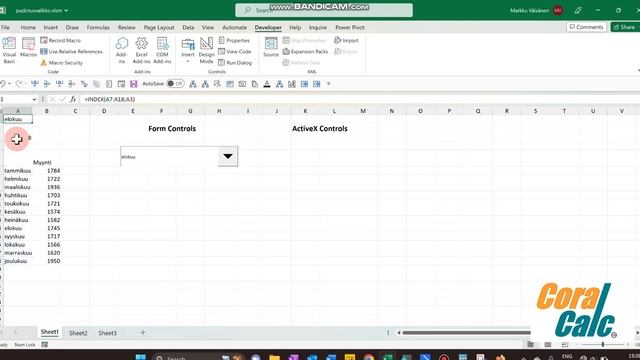The width and height of the screenshot is (640, 360).
Task: Click the camera icon in quick access toolbar
Action: pyautogui.click(x=242, y=84)
